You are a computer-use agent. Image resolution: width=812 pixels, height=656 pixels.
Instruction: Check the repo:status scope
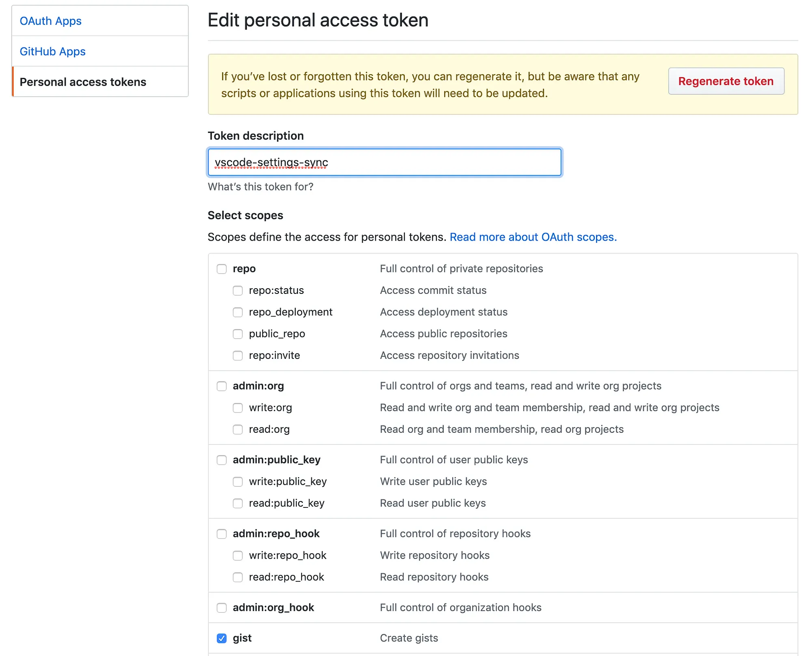(238, 291)
